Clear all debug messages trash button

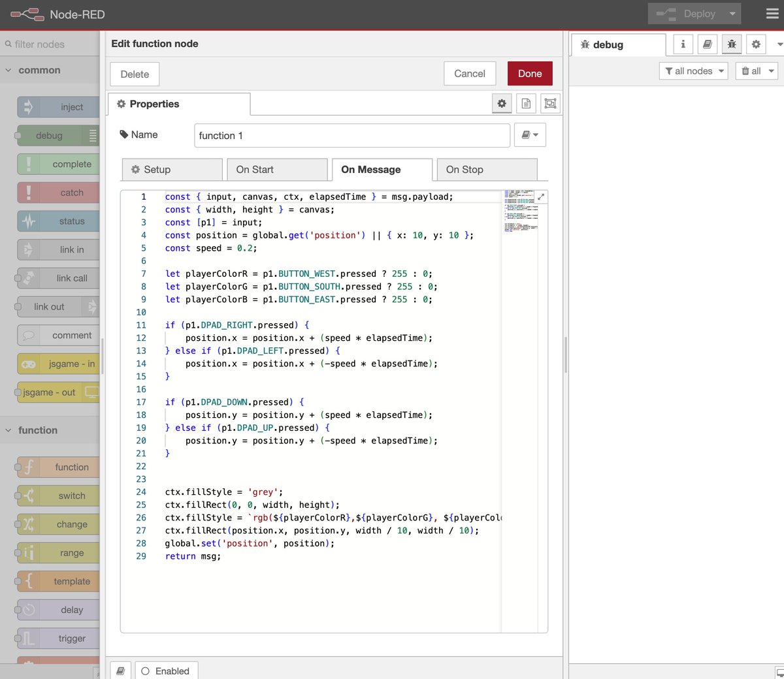click(x=751, y=71)
